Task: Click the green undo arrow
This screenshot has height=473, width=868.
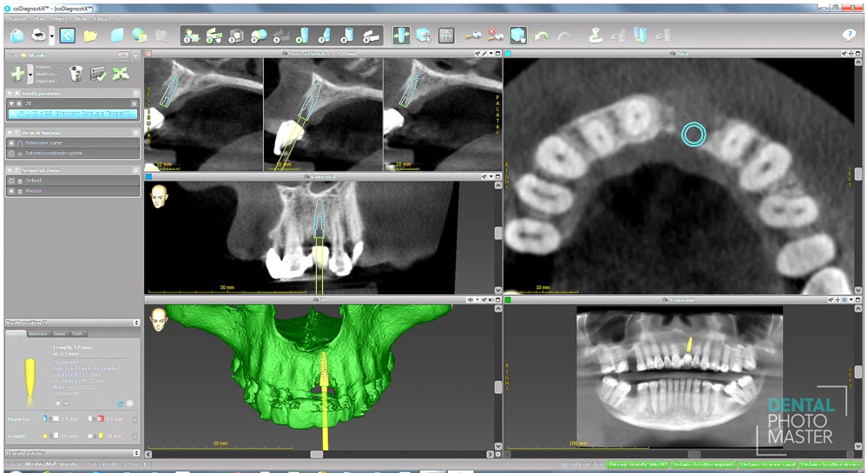Action: 542,36
